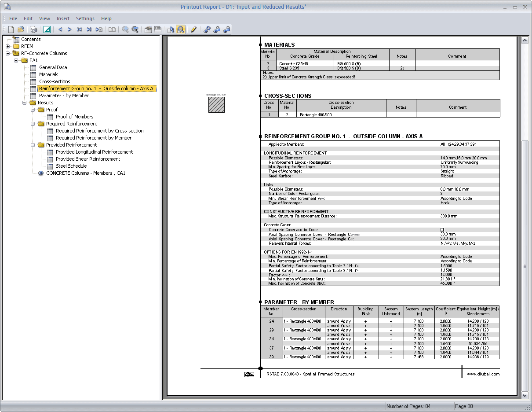The height and width of the screenshot is (412, 532).
Task: Click the www.dlubal.com footer text
Action: (x=483, y=374)
